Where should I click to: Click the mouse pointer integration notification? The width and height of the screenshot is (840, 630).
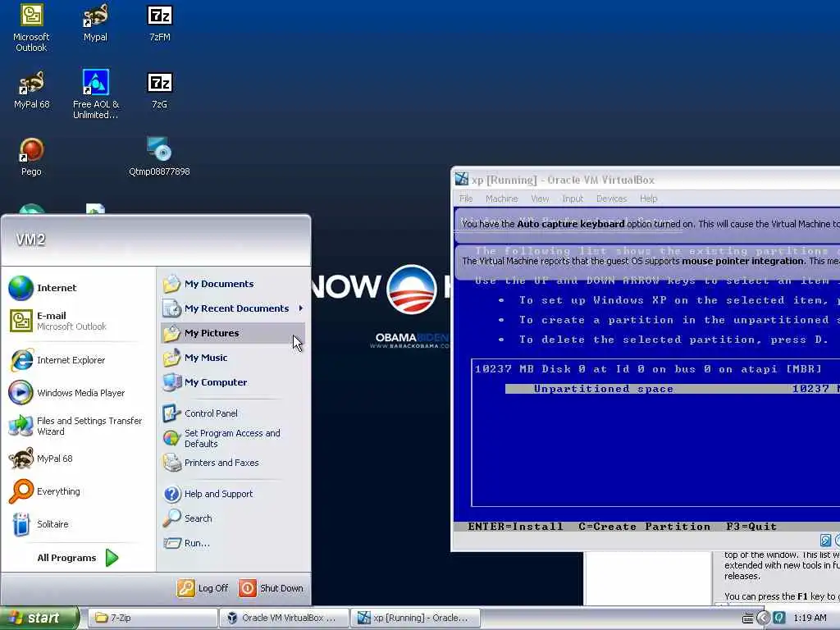(x=647, y=262)
